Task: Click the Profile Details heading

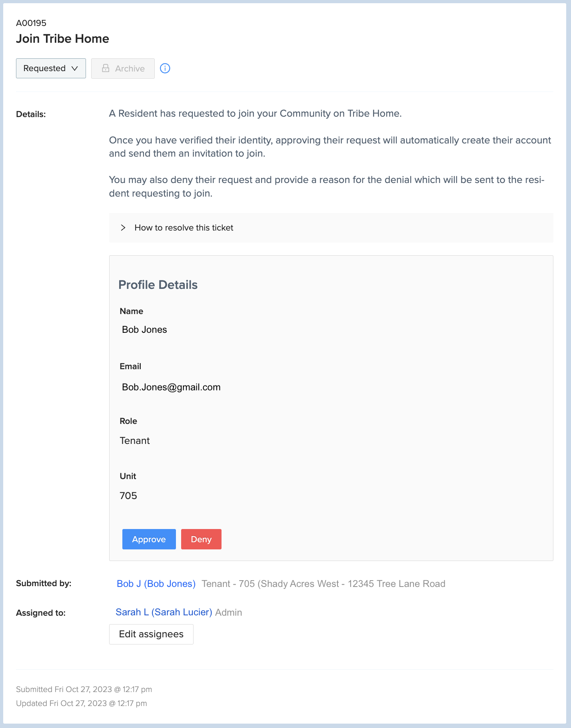Action: [x=158, y=285]
